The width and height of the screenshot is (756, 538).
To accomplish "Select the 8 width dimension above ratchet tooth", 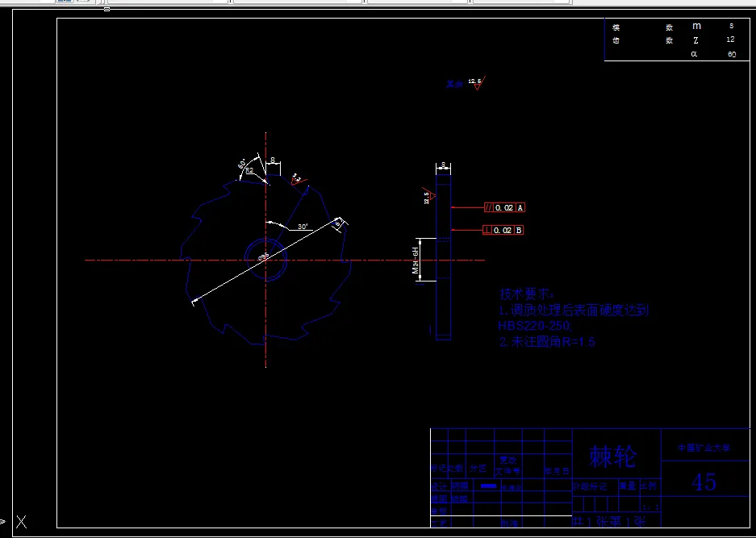I will [x=273, y=160].
